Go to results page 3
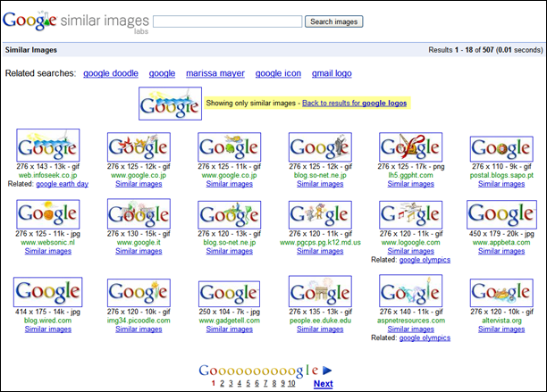Viewport: 547px width, 392px height. coord(231,384)
